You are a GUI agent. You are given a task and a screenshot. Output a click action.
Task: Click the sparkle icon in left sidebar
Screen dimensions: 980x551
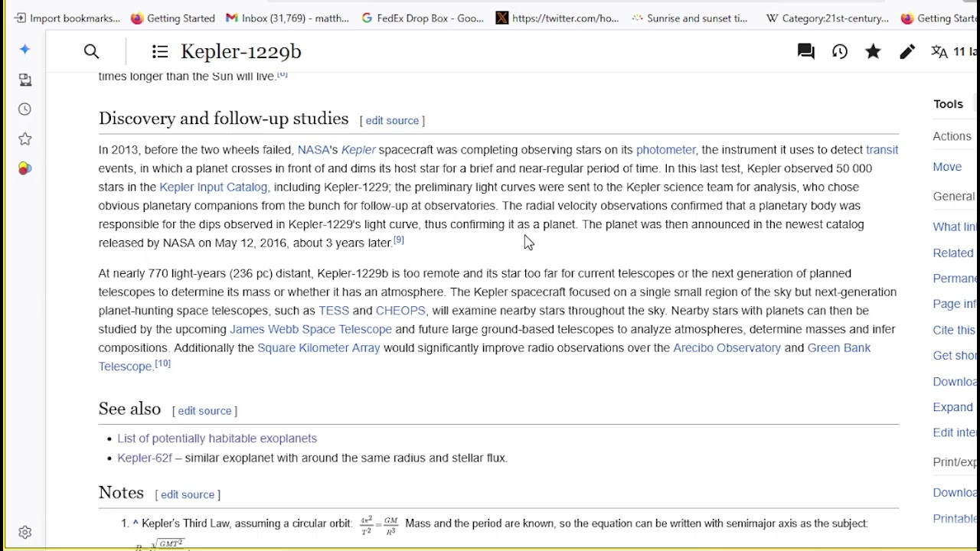point(24,50)
